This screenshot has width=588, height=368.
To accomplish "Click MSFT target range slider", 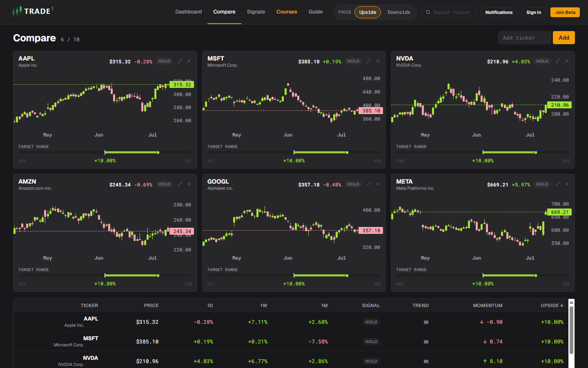I will click(x=294, y=153).
